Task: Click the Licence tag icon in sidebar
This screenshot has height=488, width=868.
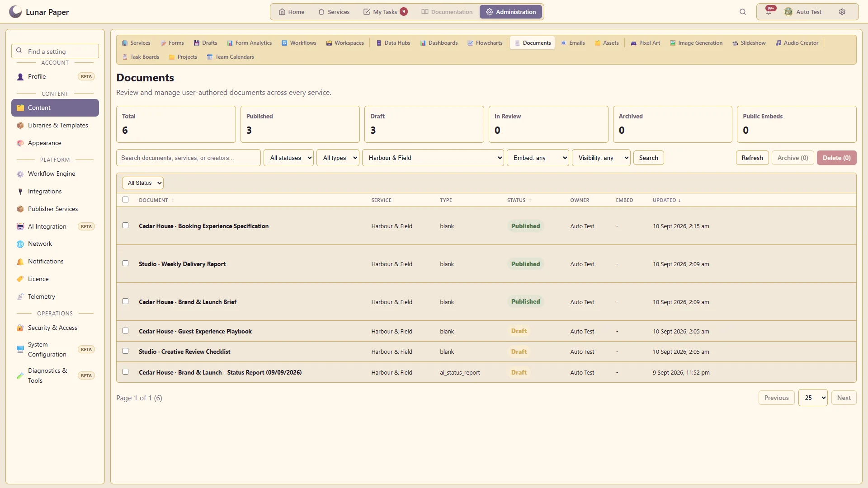Action: [x=20, y=279]
